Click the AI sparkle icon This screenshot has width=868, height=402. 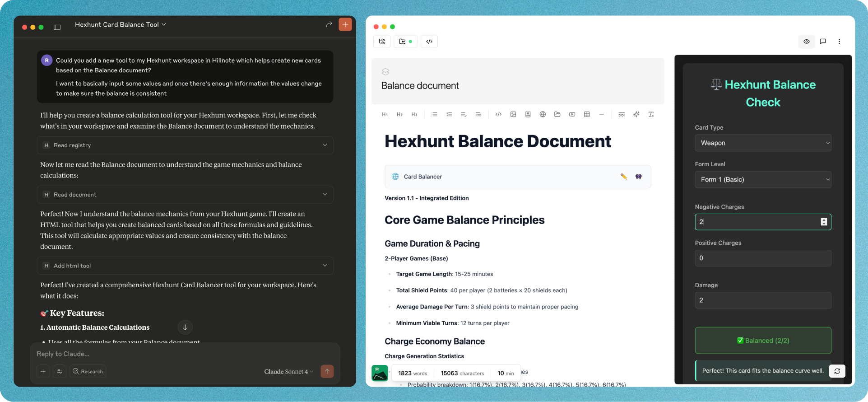click(x=636, y=114)
